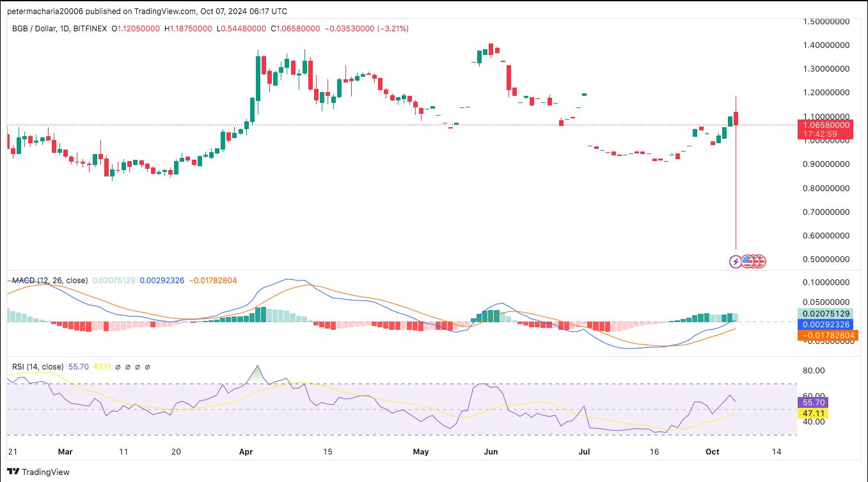This screenshot has width=868, height=482.
Task: Click the 16 date label on time axis
Action: coord(654,451)
